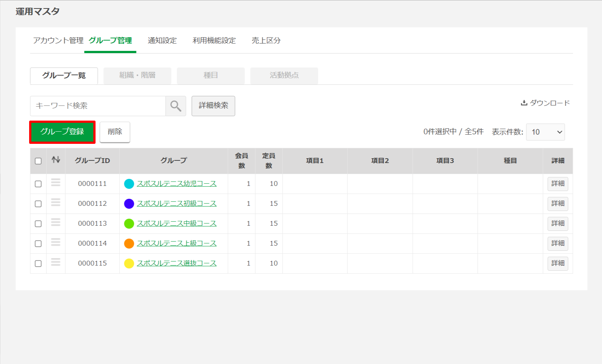Screen dimensions: 602x364
Task: Click the ダウンロード download icon link
Action: 545,103
